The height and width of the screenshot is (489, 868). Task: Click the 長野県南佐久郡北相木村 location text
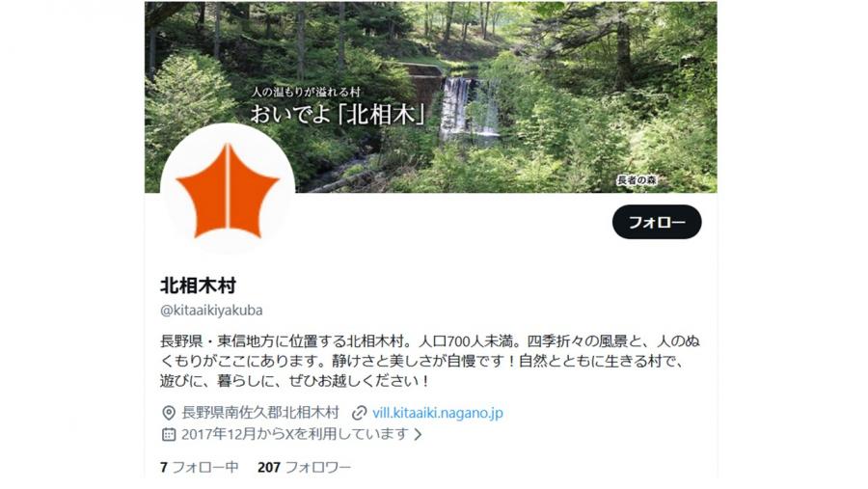pyautogui.click(x=260, y=413)
